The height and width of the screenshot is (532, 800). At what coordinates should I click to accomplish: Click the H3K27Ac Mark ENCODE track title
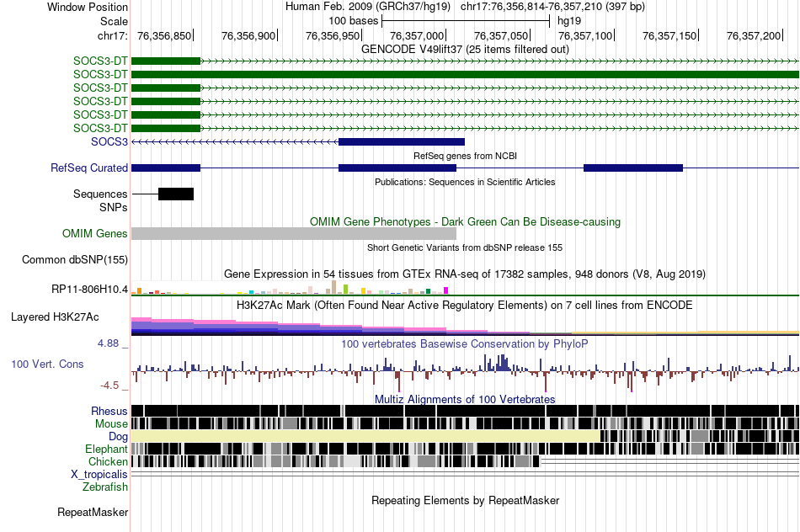point(465,306)
